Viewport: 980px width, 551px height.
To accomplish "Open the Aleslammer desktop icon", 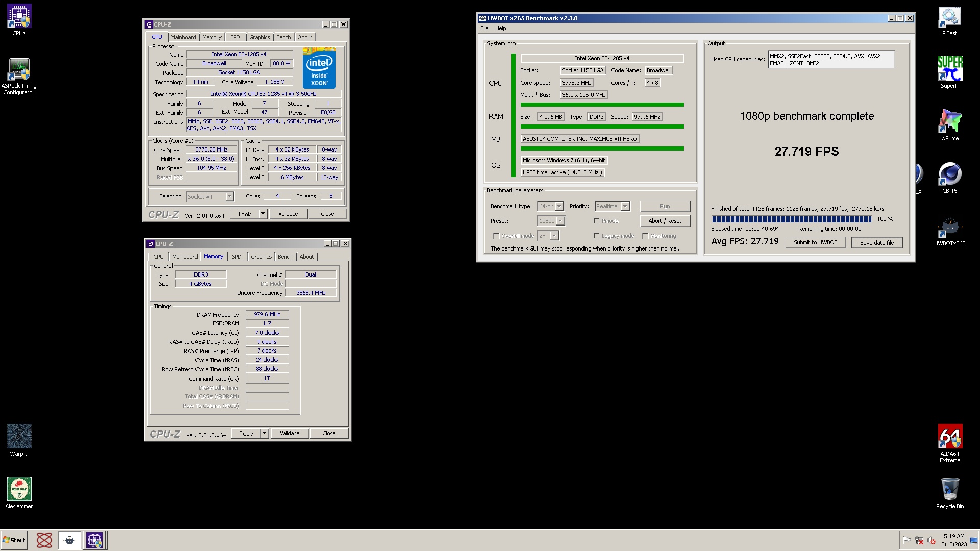I will (x=19, y=493).
